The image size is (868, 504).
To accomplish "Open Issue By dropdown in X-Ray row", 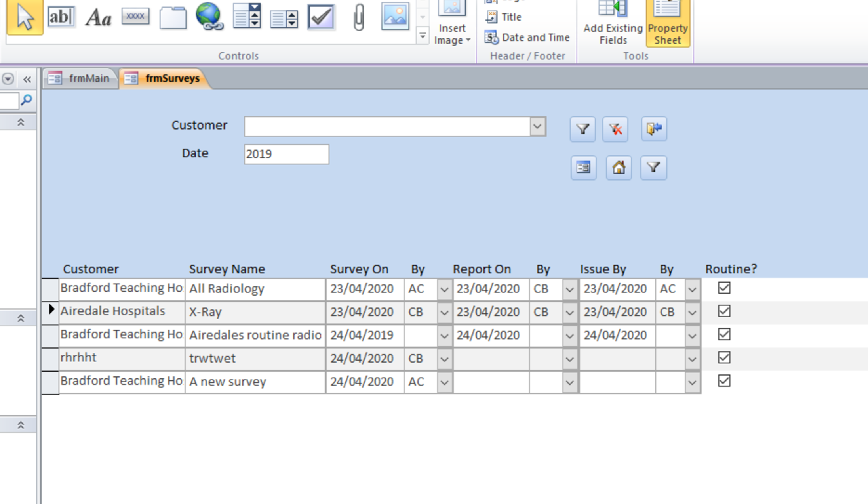I will pyautogui.click(x=692, y=313).
